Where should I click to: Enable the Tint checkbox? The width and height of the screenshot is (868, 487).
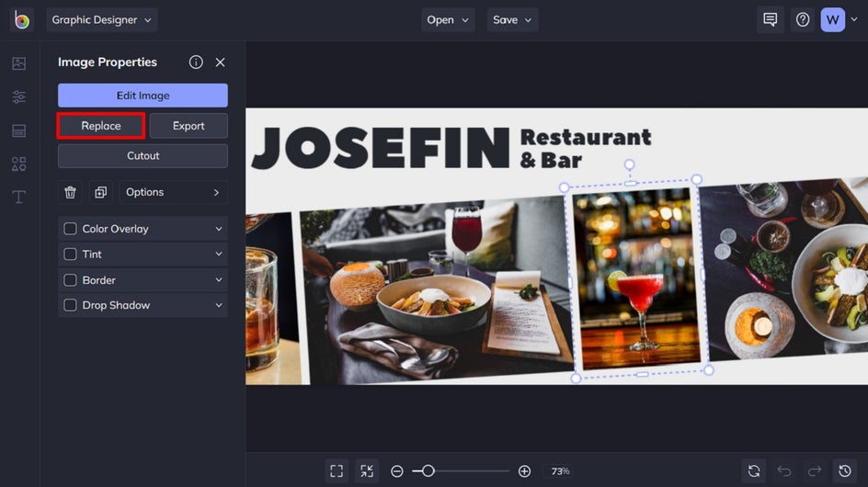point(70,255)
